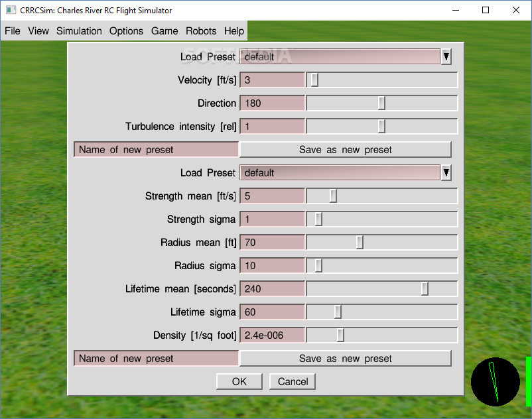Click the Radius sigma value field
This screenshot has height=419, width=532.
(273, 265)
